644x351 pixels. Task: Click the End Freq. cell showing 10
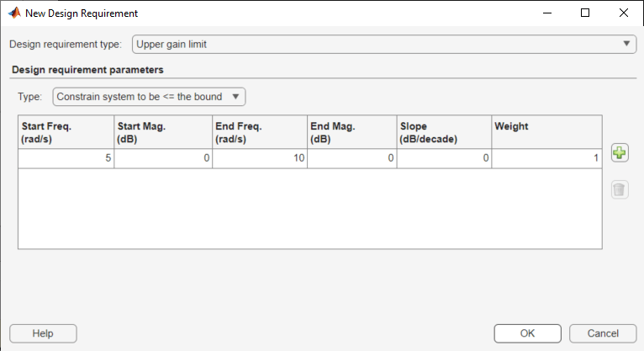point(259,158)
